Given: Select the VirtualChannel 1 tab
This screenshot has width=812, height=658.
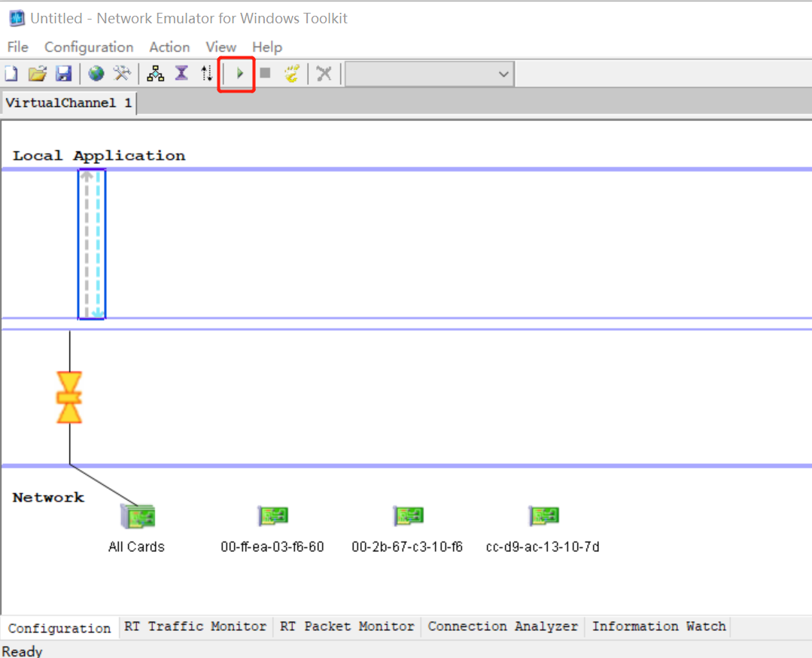Looking at the screenshot, I should pos(68,102).
